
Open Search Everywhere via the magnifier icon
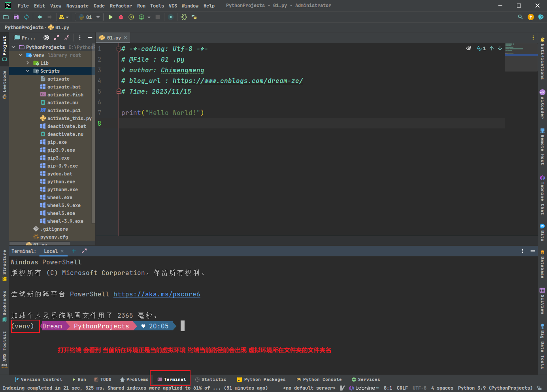coord(520,17)
